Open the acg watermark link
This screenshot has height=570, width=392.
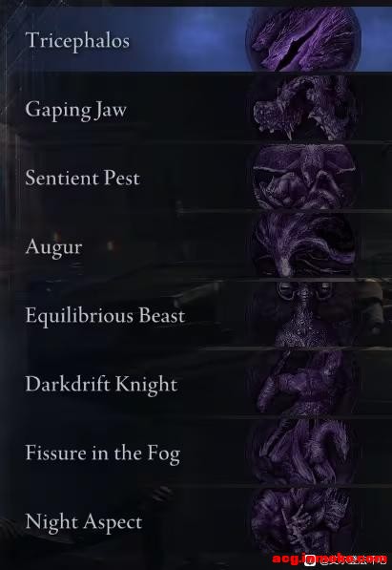pos(330,559)
